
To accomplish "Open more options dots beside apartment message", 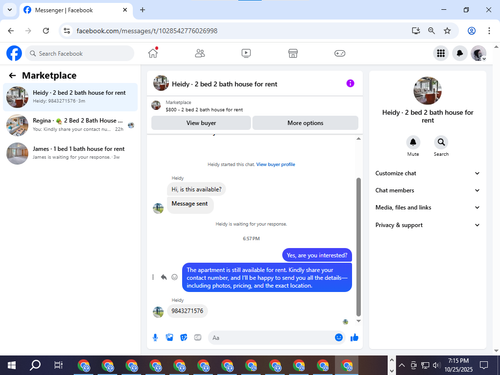I will tap(153, 277).
